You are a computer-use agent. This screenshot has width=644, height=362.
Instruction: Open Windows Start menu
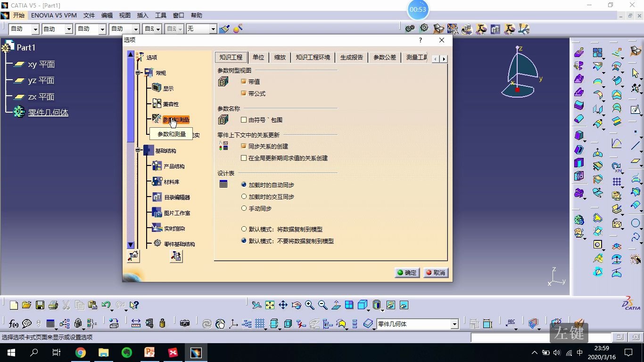pos(11,353)
